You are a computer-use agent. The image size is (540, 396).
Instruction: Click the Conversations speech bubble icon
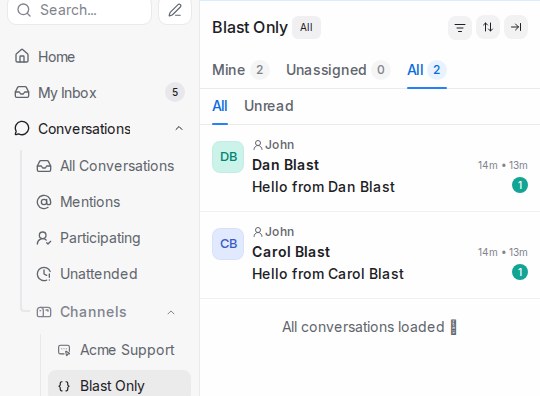click(x=22, y=128)
